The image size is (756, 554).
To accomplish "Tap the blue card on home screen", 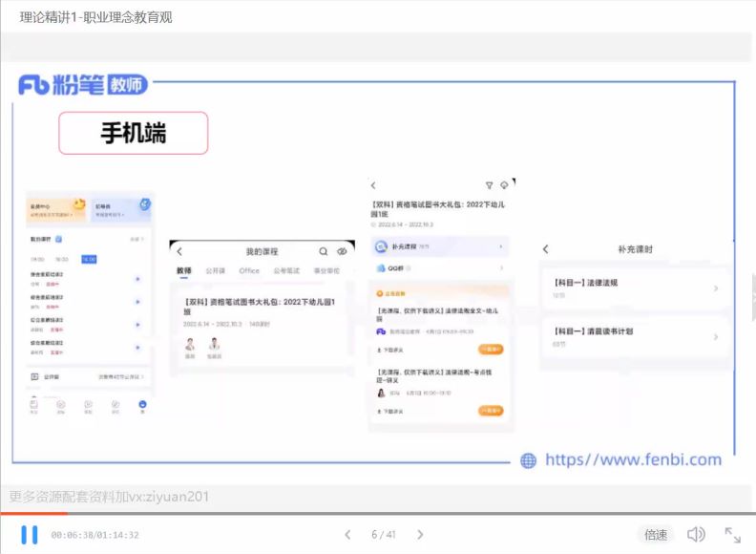I will pyautogui.click(x=121, y=210).
